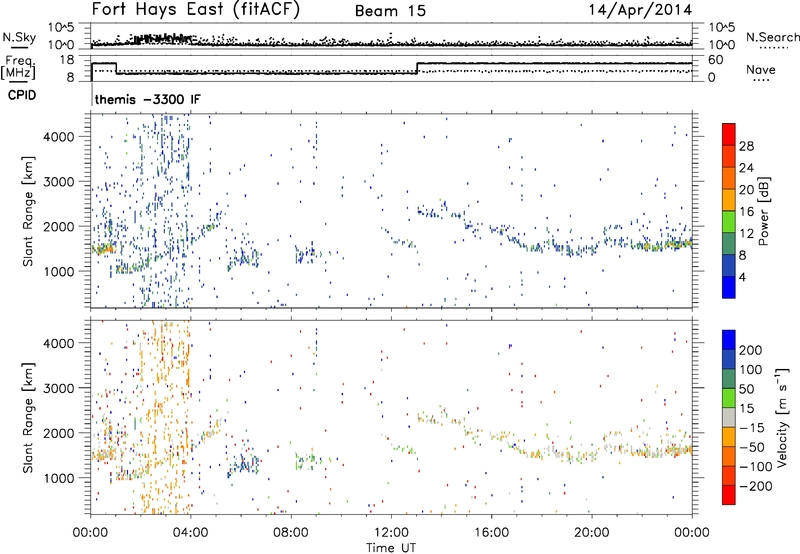Viewport: 800px width, 554px height.
Task: Click the date '14/Apr/2014'
Action: (640, 10)
